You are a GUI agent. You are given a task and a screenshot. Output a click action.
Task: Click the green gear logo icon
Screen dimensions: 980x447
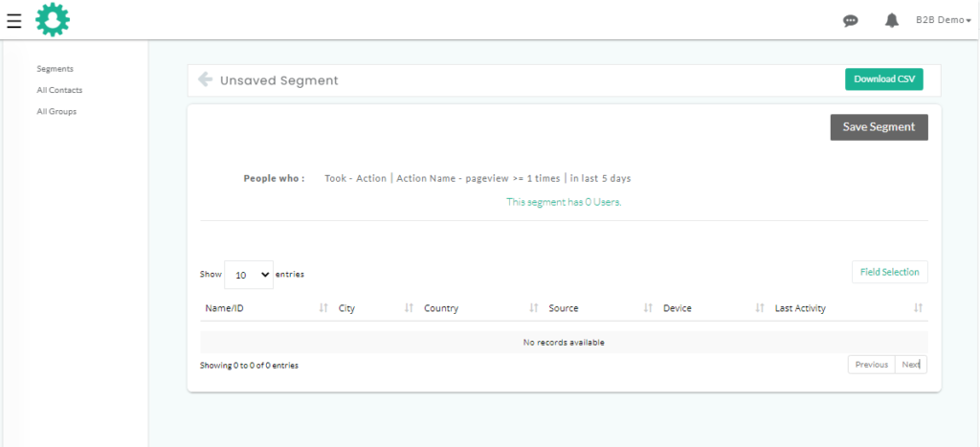(x=53, y=19)
